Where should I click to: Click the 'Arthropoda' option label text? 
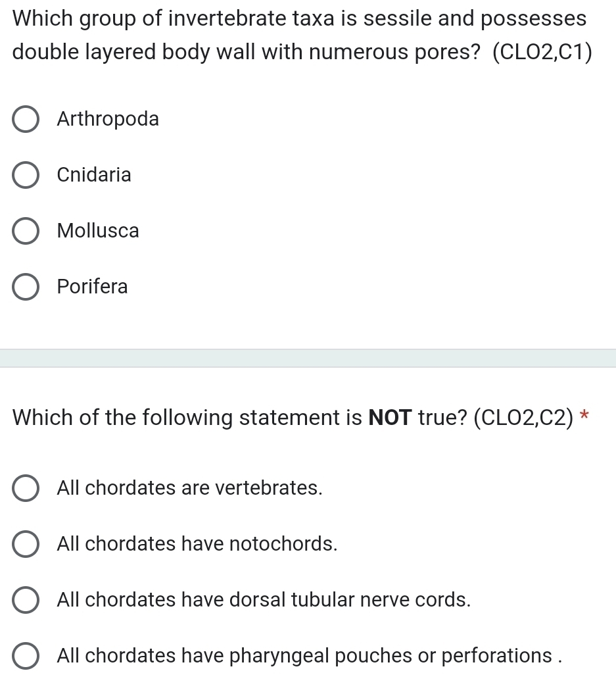tap(108, 119)
